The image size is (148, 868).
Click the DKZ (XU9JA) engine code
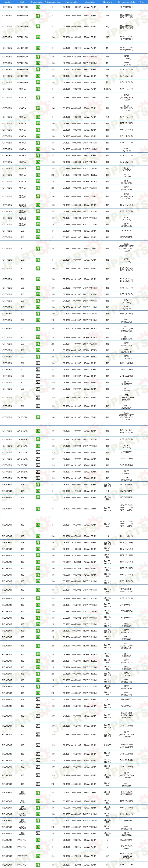[126, 314]
